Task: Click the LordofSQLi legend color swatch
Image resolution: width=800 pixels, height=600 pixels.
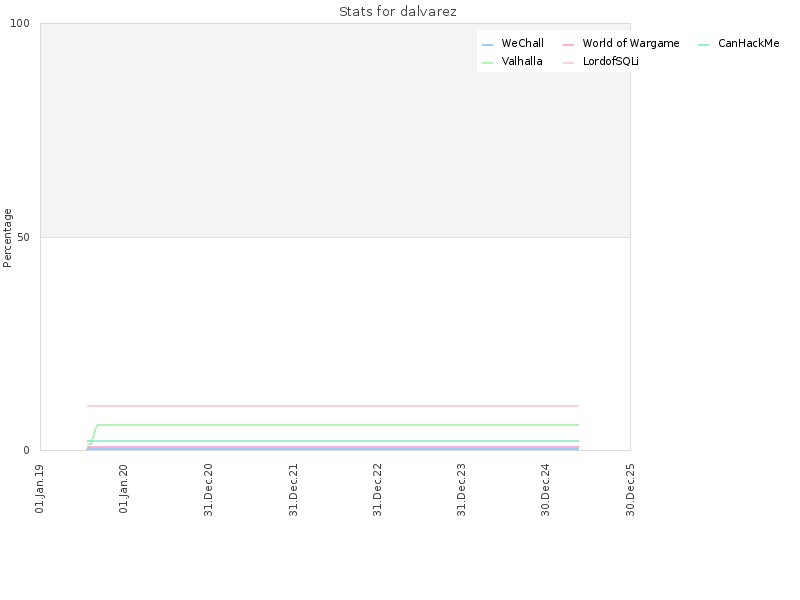Action: point(568,63)
